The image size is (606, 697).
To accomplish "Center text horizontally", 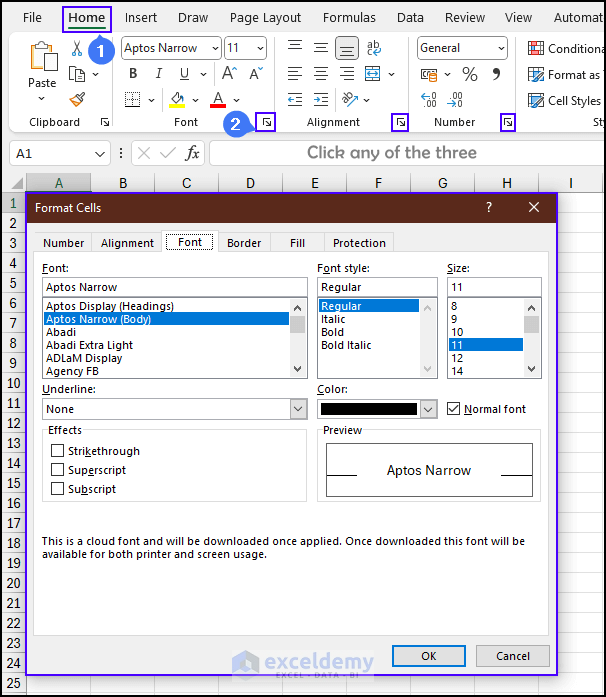I will tap(321, 73).
